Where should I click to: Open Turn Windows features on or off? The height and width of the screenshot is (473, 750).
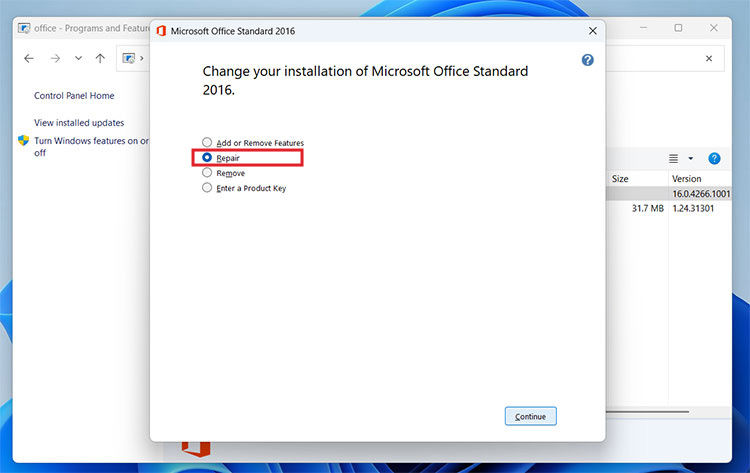point(91,147)
